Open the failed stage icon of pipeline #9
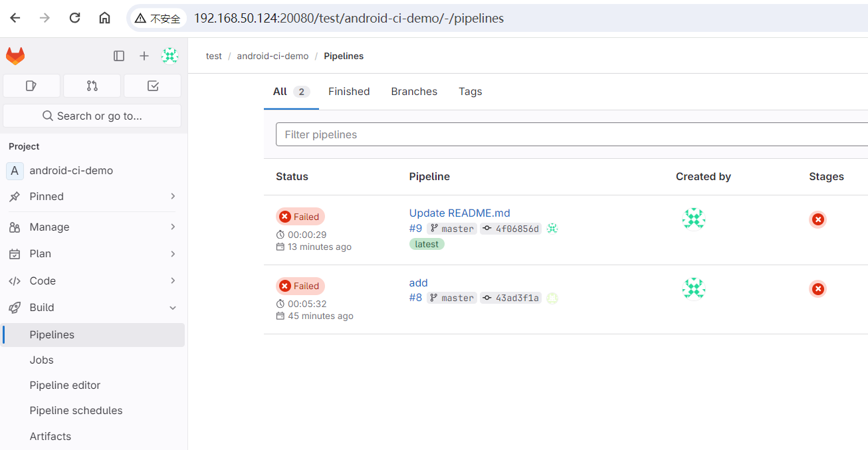This screenshot has width=868, height=450. (x=817, y=219)
